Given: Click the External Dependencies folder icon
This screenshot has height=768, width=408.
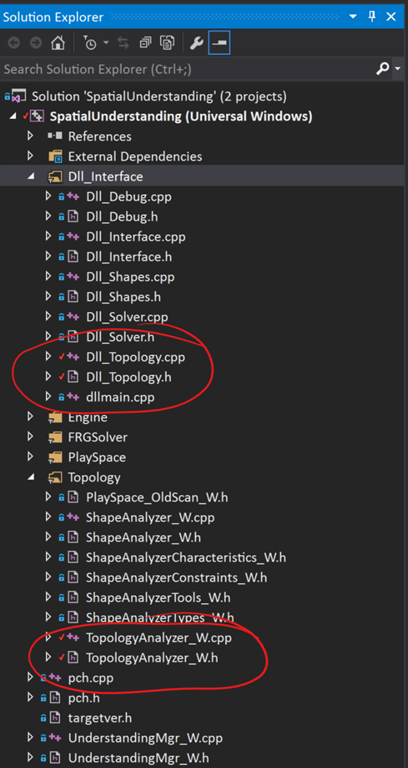Looking at the screenshot, I should tap(55, 157).
